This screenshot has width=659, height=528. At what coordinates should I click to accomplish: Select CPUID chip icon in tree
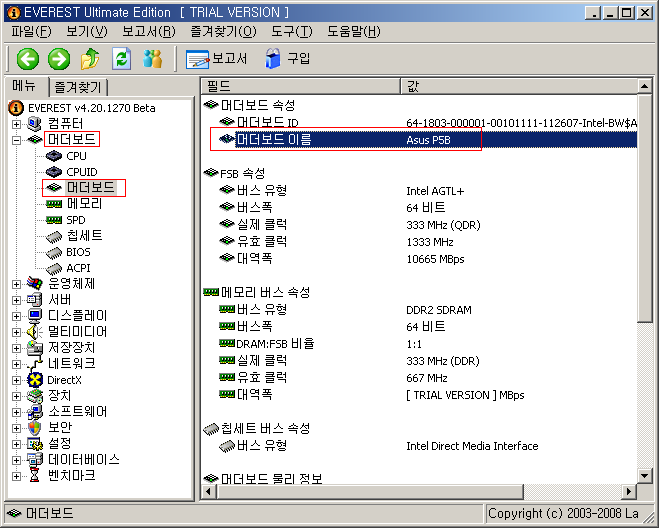54,172
